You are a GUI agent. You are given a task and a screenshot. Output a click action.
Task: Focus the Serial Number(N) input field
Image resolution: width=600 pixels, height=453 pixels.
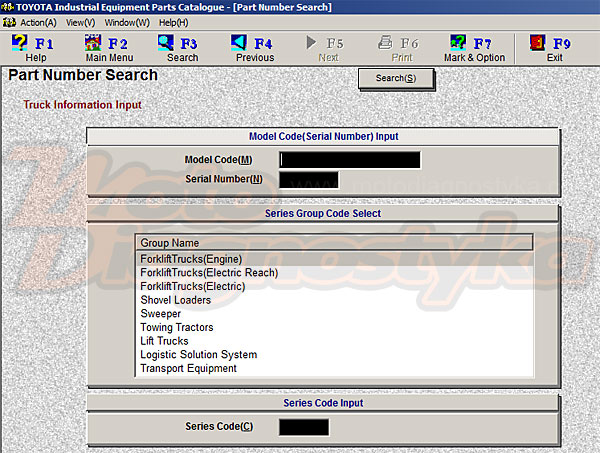point(309,180)
